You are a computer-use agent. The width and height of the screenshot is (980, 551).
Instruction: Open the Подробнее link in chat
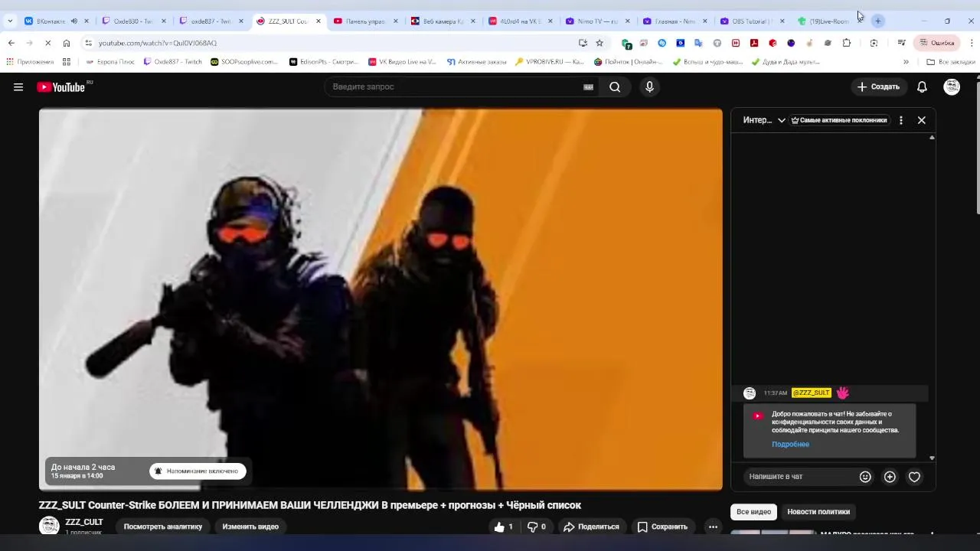(x=790, y=445)
